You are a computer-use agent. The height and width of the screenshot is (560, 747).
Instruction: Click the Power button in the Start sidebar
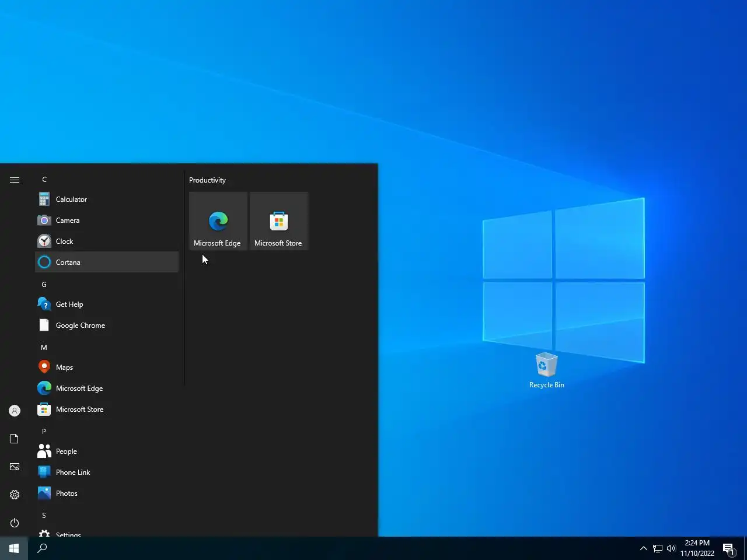tap(15, 523)
